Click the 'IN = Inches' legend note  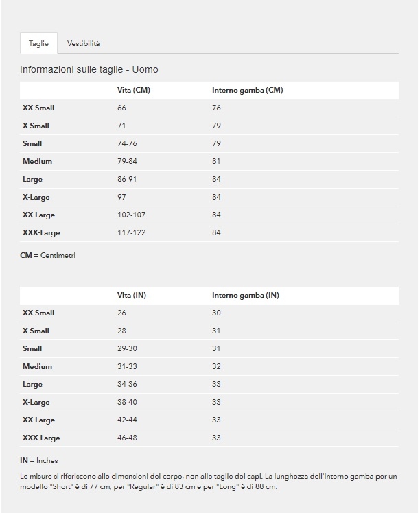(39, 460)
